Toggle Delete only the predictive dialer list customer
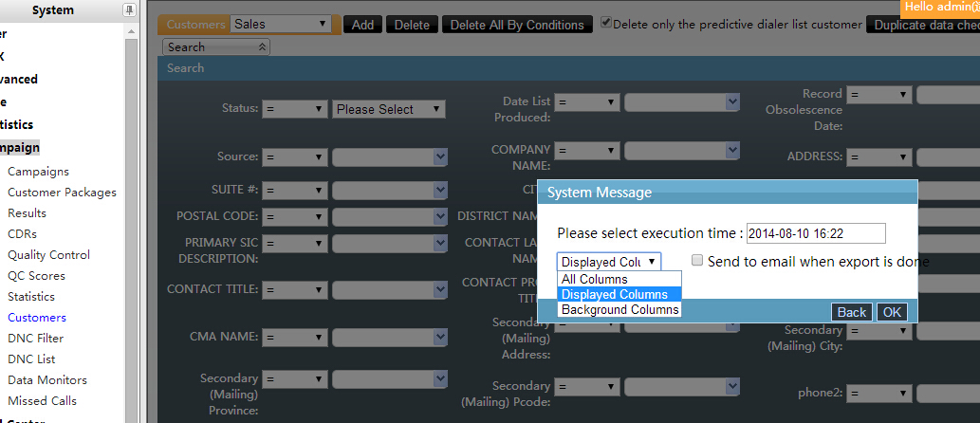This screenshot has width=980, height=423. pyautogui.click(x=606, y=24)
